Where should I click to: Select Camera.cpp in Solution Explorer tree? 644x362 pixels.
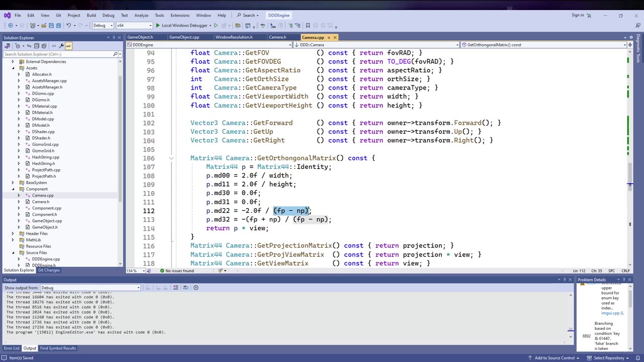[x=43, y=196]
